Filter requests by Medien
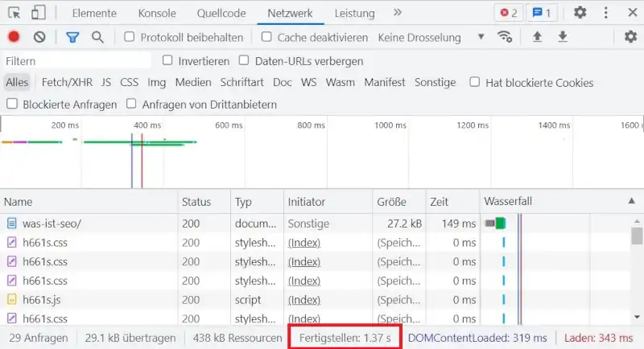 click(193, 83)
